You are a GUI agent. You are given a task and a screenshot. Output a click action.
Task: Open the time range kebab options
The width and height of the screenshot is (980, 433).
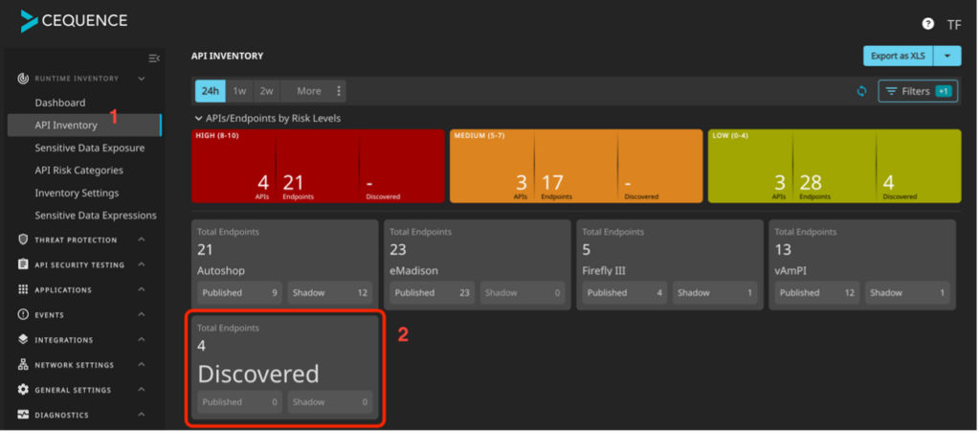pyautogui.click(x=339, y=91)
